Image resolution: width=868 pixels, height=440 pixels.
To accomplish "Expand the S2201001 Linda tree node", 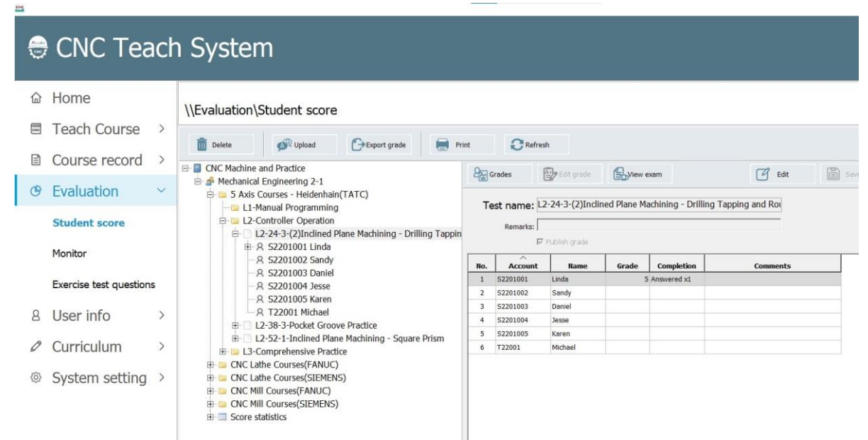I will tap(248, 247).
